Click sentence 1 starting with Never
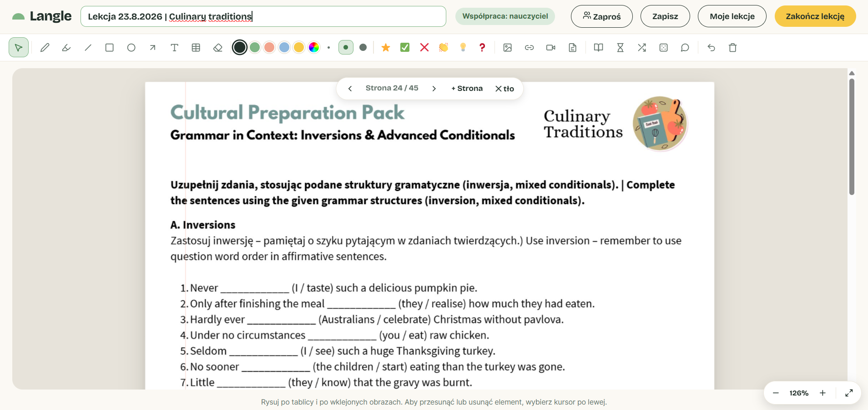Viewport: 868px width, 410px height. [329, 288]
